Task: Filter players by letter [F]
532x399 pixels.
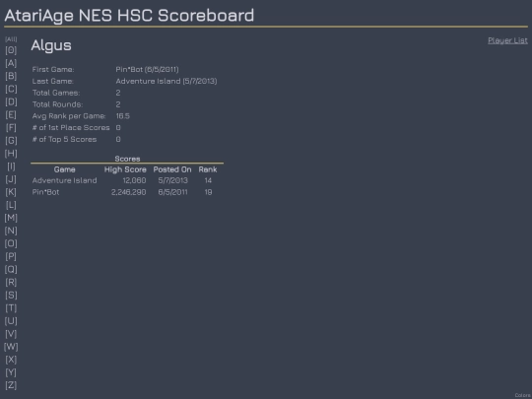Action: point(11,127)
